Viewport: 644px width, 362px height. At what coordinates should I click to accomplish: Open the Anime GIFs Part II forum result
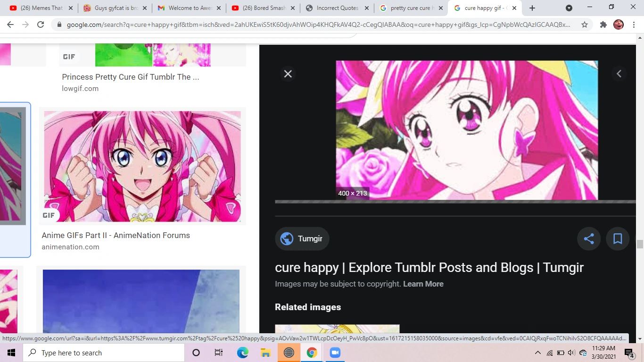116,235
